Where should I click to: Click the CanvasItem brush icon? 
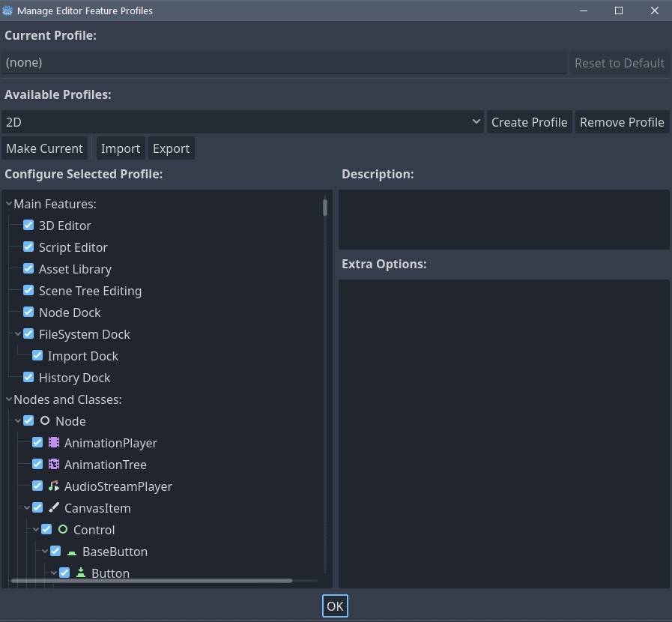pyautogui.click(x=54, y=508)
